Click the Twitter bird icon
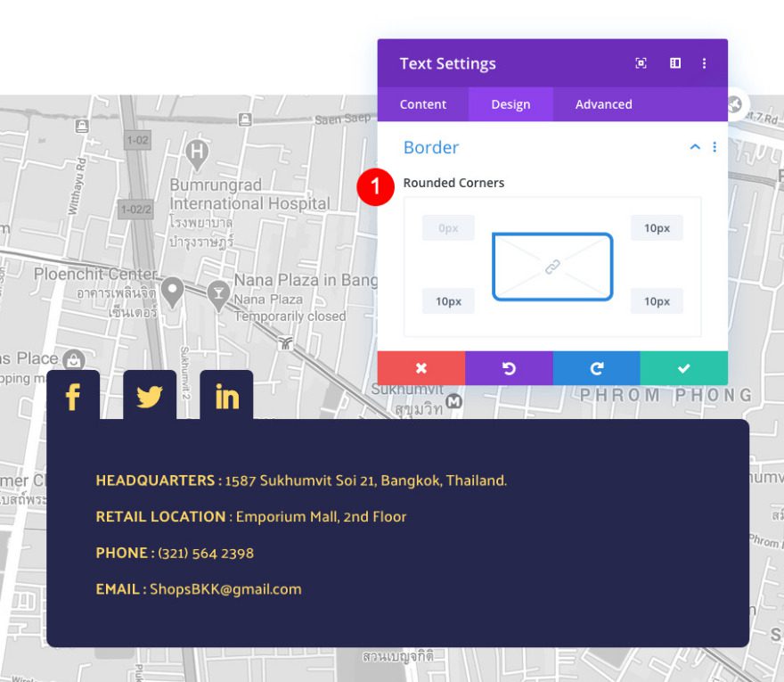 point(150,397)
